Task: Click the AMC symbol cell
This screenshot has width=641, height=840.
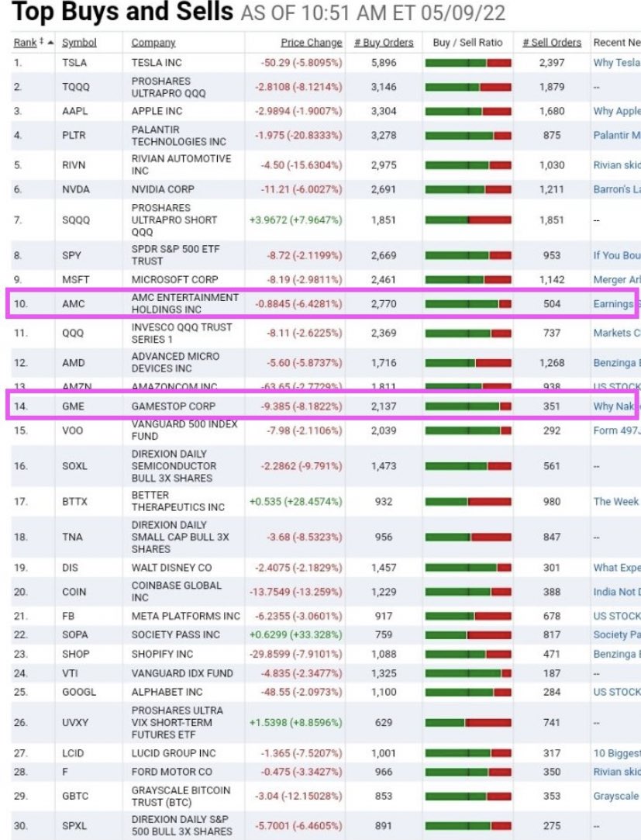Action: 74,304
